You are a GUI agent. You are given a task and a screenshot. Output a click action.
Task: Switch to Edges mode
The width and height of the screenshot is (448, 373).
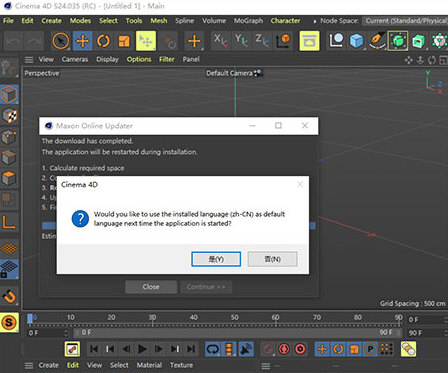[9, 157]
